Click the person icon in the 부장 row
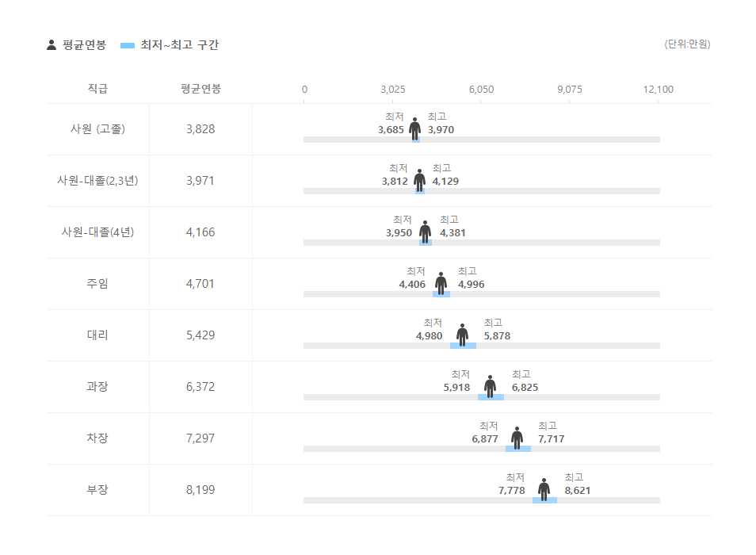The width and height of the screenshot is (756, 555). (544, 489)
